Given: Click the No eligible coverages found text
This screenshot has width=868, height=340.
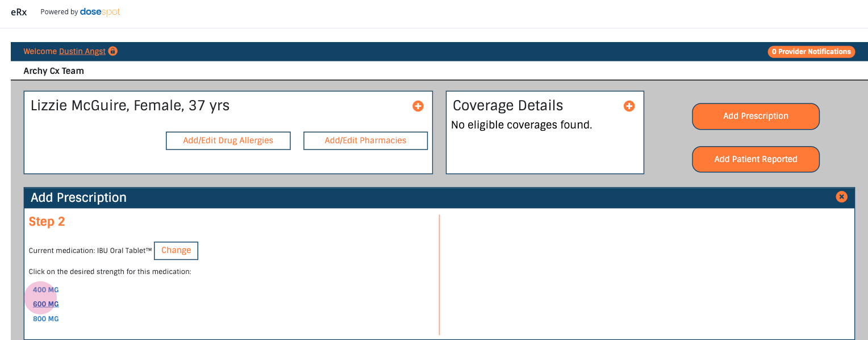Looking at the screenshot, I should [521, 125].
